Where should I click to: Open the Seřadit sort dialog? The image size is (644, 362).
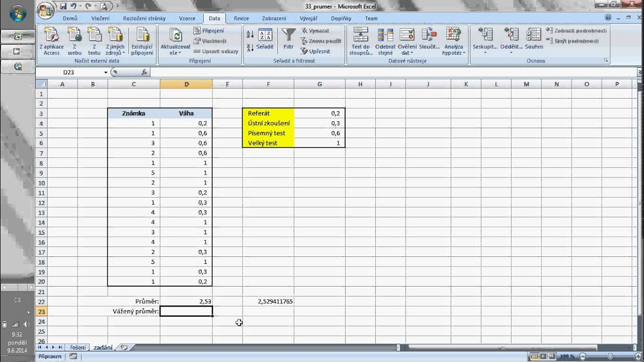[x=265, y=40]
